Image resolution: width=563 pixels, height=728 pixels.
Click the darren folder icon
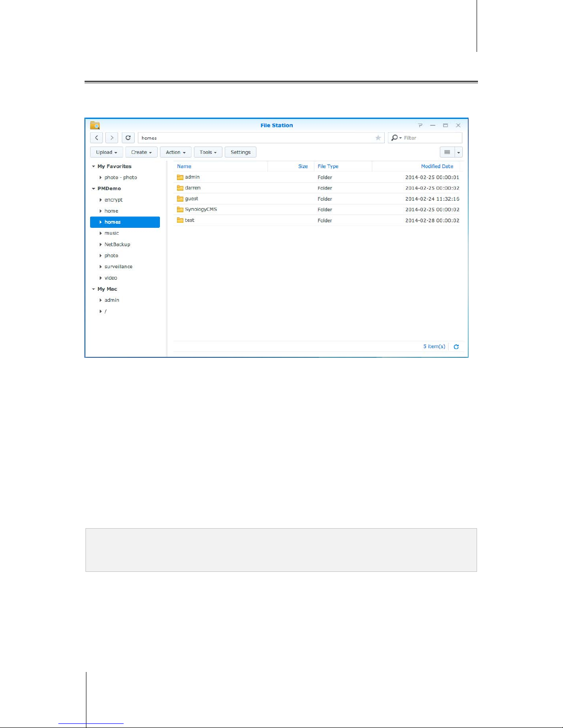(180, 188)
